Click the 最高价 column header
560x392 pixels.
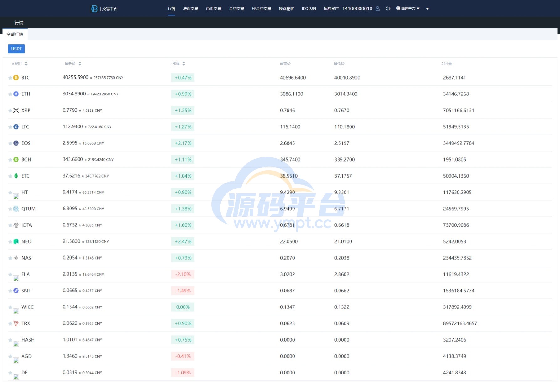pyautogui.click(x=285, y=64)
